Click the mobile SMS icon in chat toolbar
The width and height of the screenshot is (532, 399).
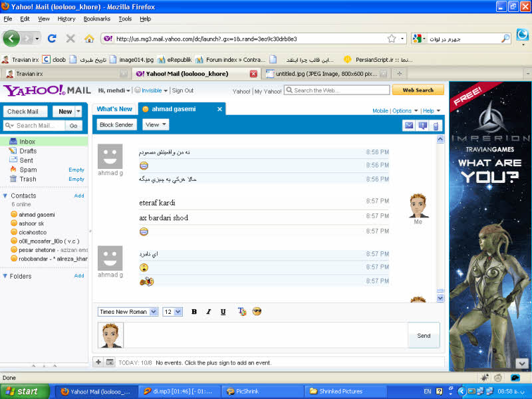point(436,126)
